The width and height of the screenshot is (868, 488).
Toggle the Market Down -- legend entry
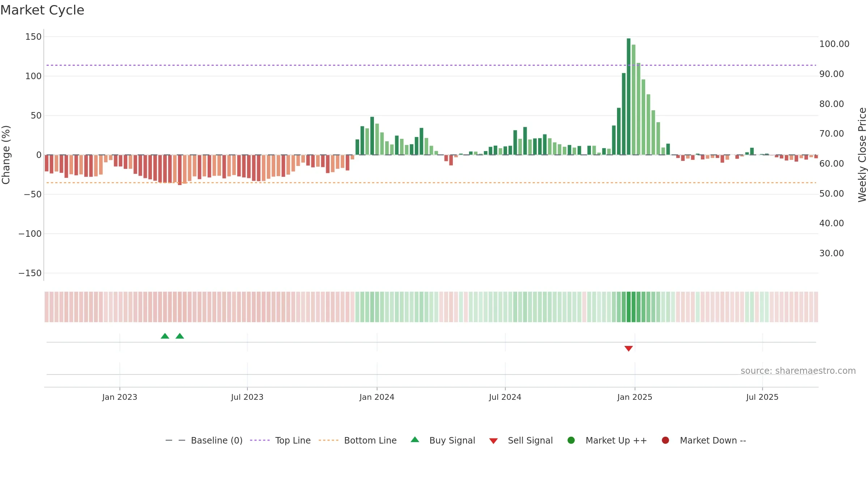pos(704,440)
